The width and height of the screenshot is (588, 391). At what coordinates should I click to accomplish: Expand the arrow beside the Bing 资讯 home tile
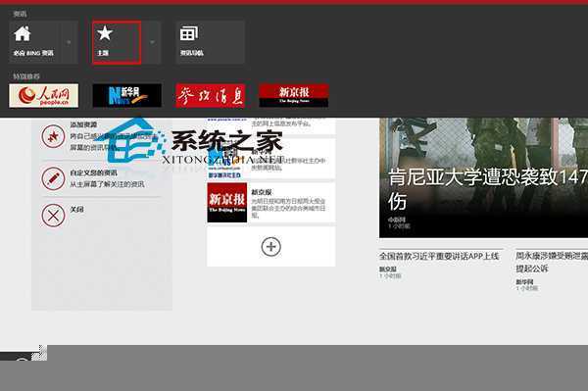click(x=69, y=42)
